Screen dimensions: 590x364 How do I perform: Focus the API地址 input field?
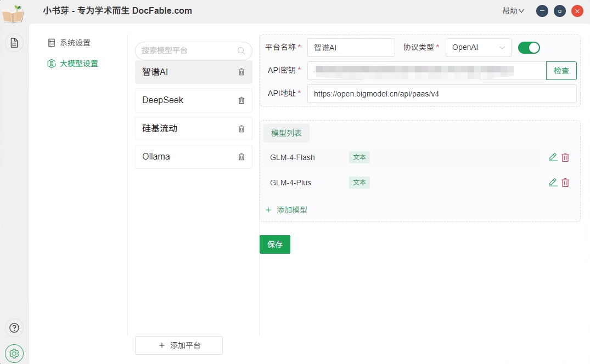pyautogui.click(x=442, y=94)
